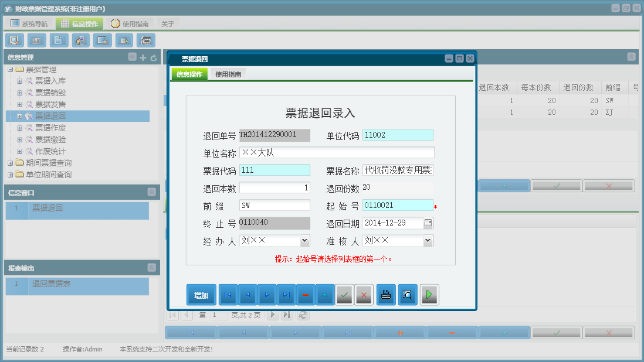This screenshot has height=362, width=644.
Task: Cancel edit with red X in dialog
Action: pyautogui.click(x=364, y=295)
